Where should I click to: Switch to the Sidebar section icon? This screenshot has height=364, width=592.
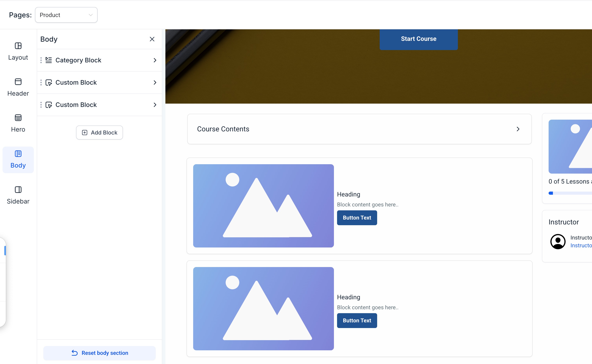pos(18,190)
